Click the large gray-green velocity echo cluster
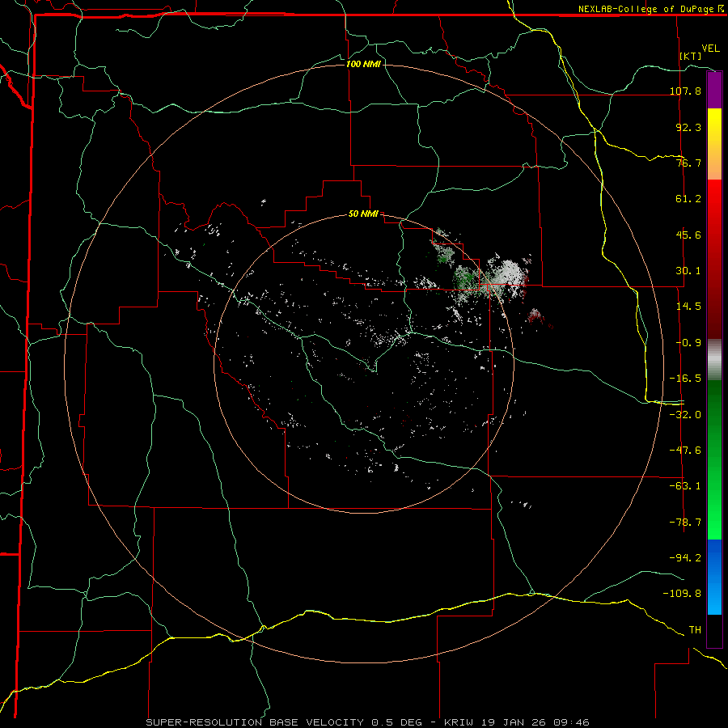This screenshot has width=728, height=728. [x=491, y=279]
